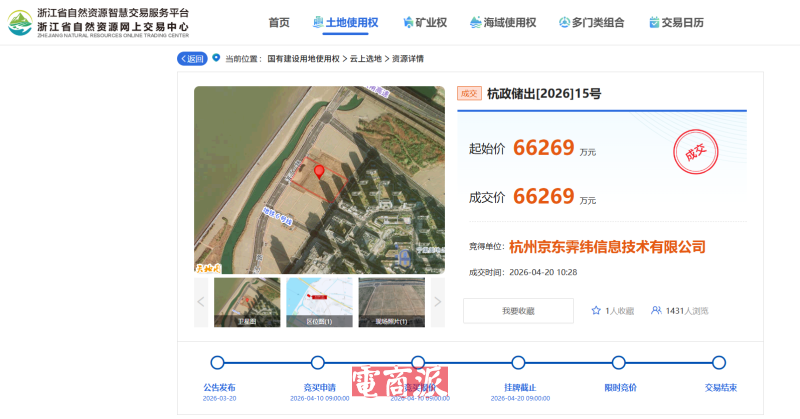
Task: Select the 区位图(1) thumbnail
Action: [x=319, y=302]
